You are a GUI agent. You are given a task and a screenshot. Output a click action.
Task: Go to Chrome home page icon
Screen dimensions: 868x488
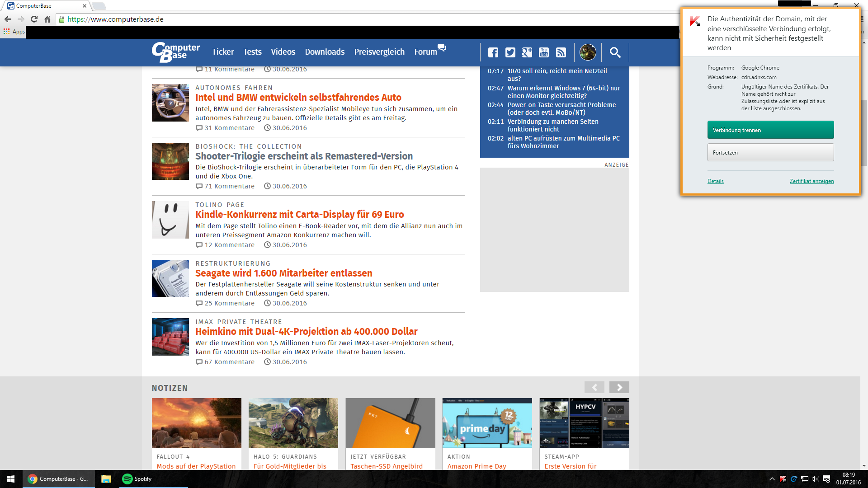pyautogui.click(x=47, y=19)
